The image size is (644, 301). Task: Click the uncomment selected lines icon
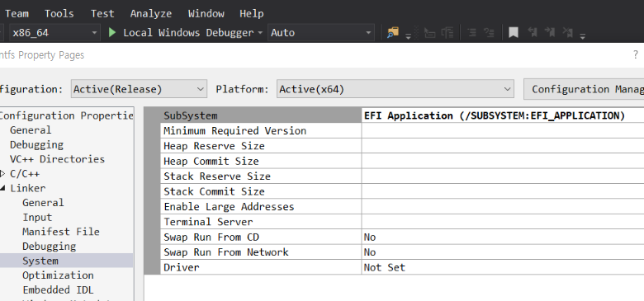489,32
